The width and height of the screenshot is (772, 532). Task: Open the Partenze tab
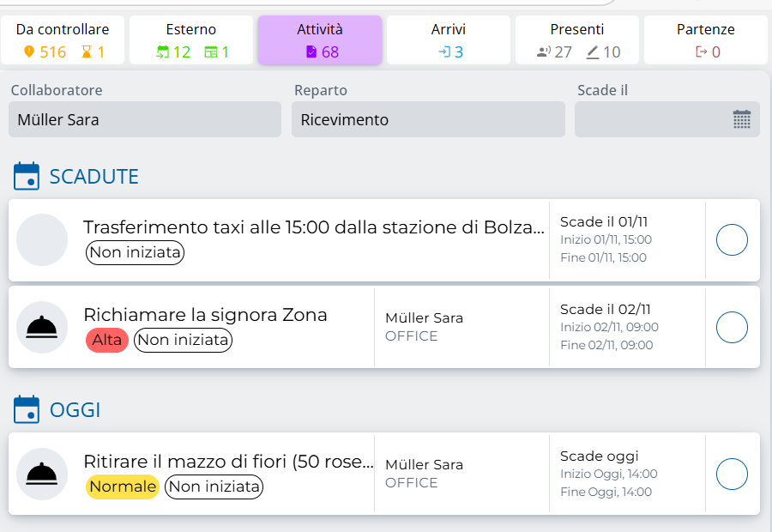pos(705,40)
